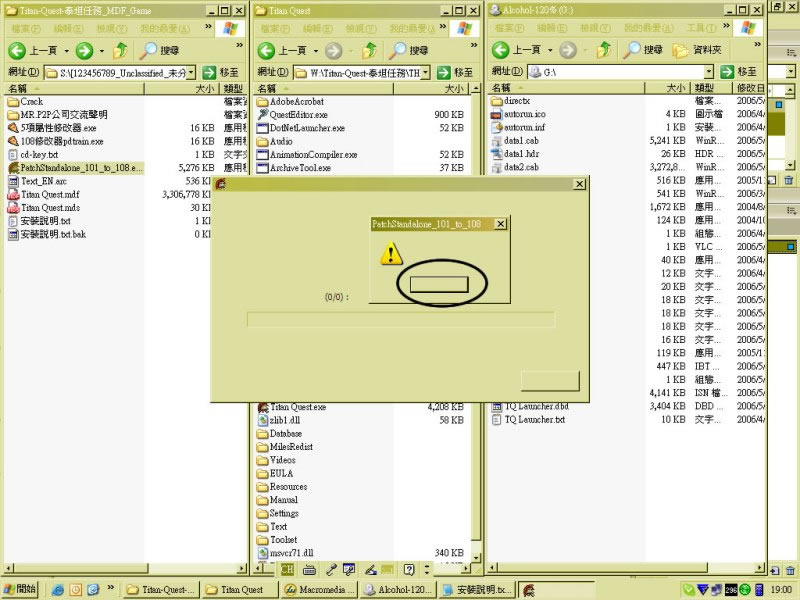This screenshot has height=600, width=800.
Task: Open the address dropdown in Titan-Quest MDF_Game window
Action: 191,73
